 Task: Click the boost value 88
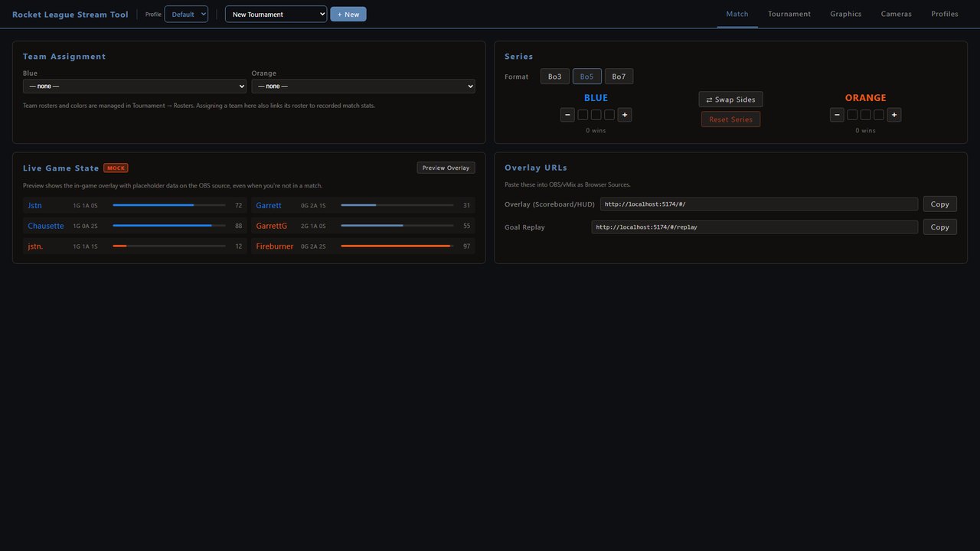click(239, 226)
